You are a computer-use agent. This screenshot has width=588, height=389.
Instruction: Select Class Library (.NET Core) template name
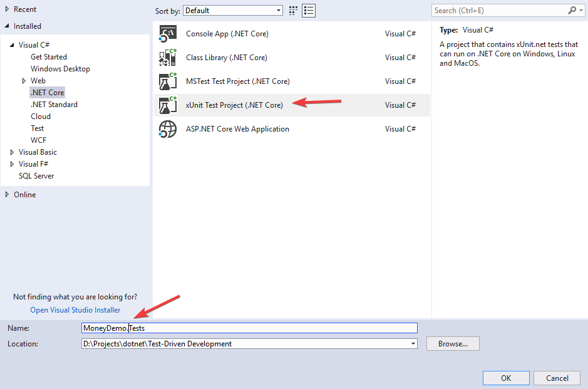[x=227, y=58]
